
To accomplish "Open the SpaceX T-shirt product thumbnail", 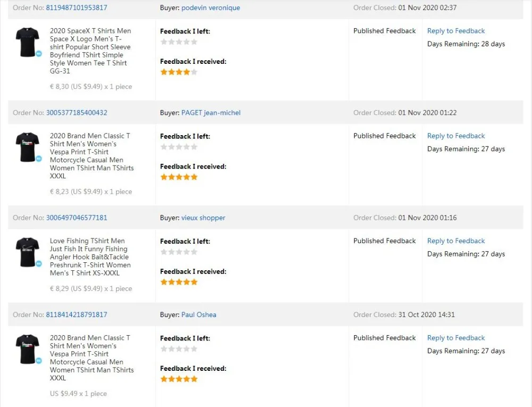I will coord(27,41).
